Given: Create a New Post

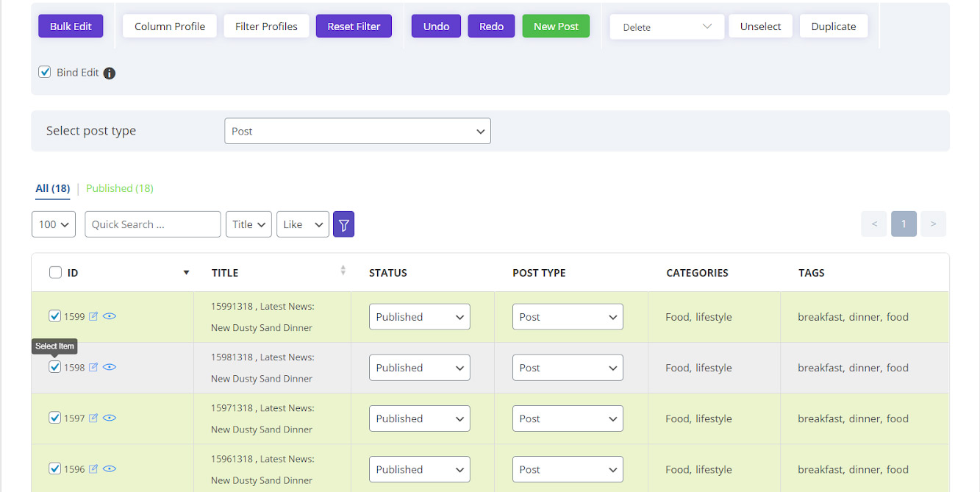Looking at the screenshot, I should [556, 26].
